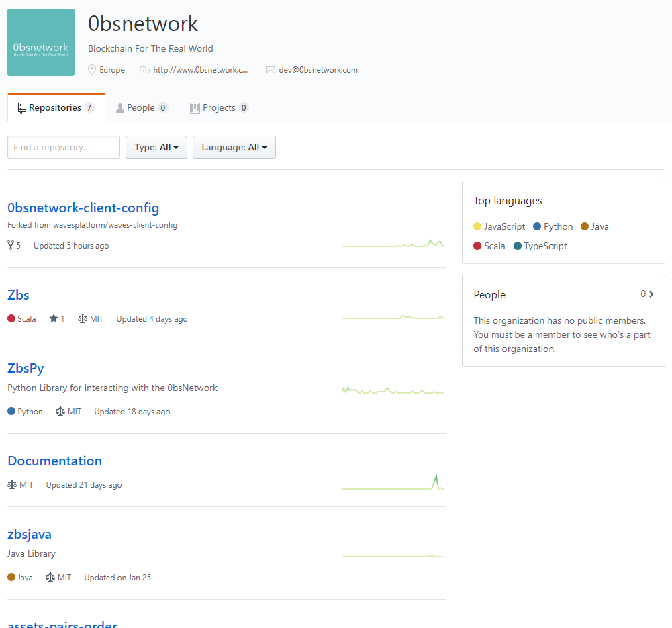The height and width of the screenshot is (628, 672).
Task: Click the fork icon with count 5
Action: (11, 245)
